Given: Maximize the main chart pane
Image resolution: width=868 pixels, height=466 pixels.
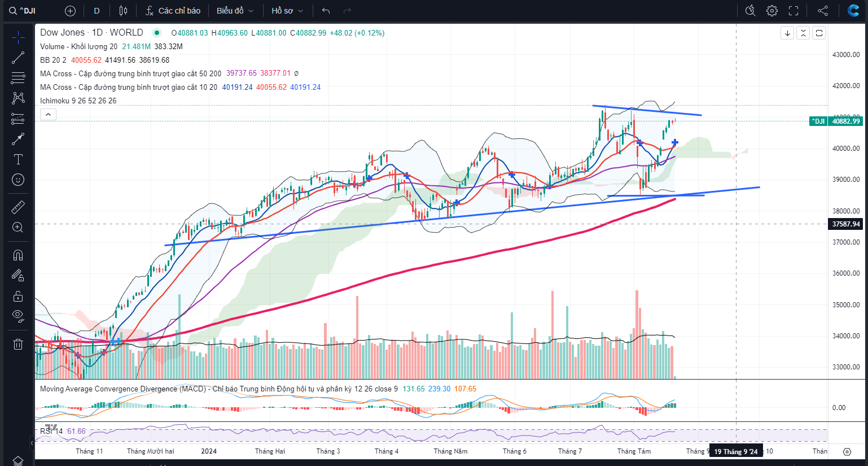Looking at the screenshot, I should pos(819,33).
